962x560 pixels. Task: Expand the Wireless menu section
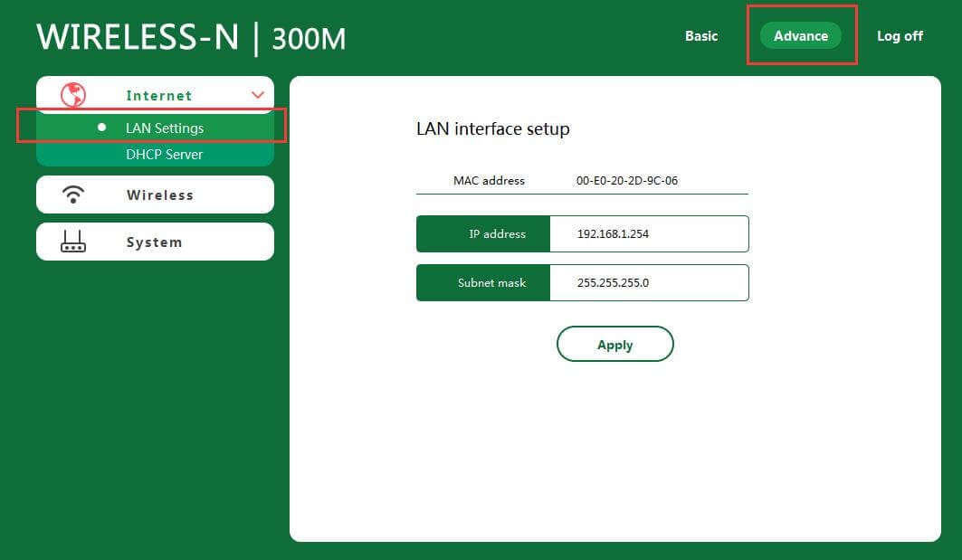(159, 195)
